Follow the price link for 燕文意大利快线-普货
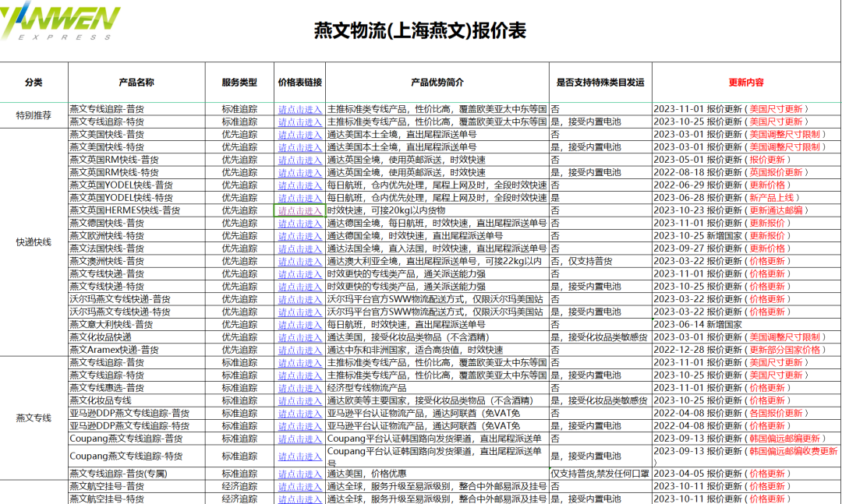The width and height of the screenshot is (842, 504). pos(299,325)
